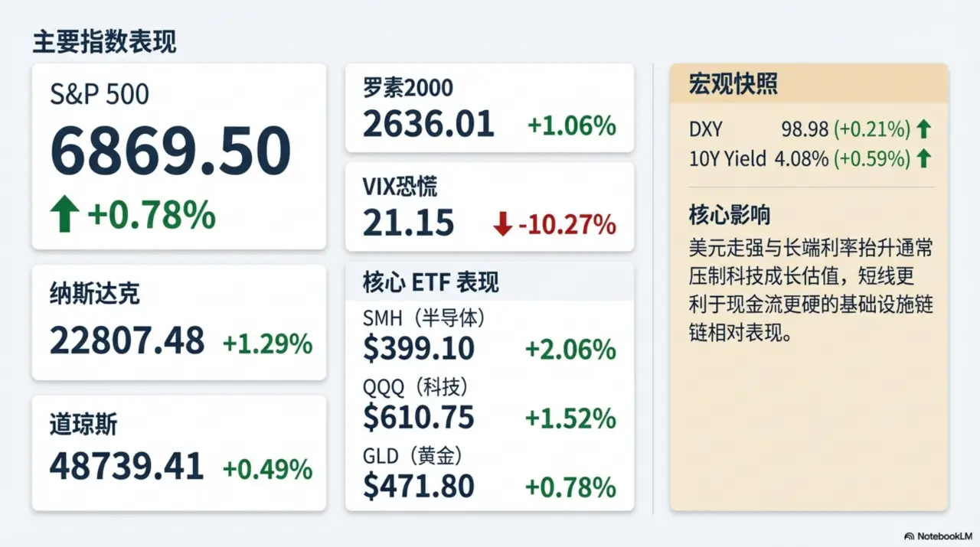Click the NotebookLM logo icon
Screen dimensions: 980x547
[x=909, y=536]
